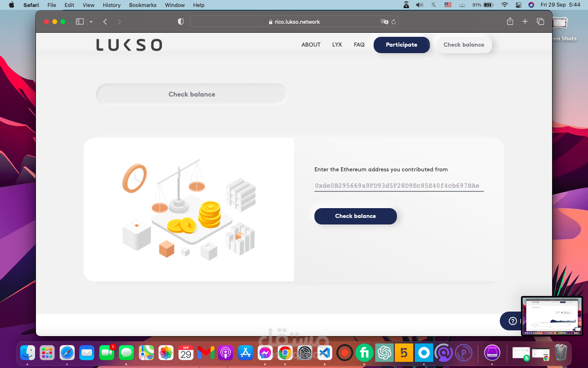588x368 pixels.
Task: Open the Safari share menu
Action: [510, 21]
